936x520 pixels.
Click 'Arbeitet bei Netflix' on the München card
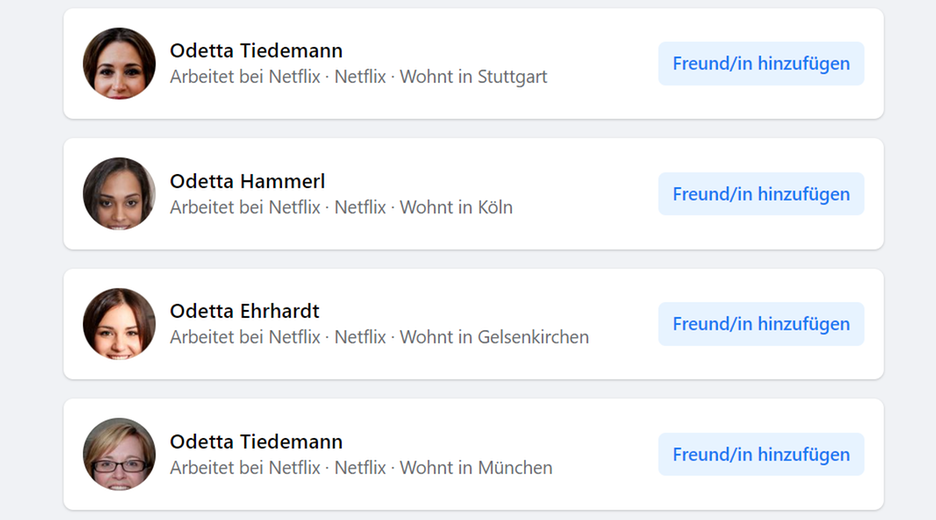pyautogui.click(x=245, y=467)
